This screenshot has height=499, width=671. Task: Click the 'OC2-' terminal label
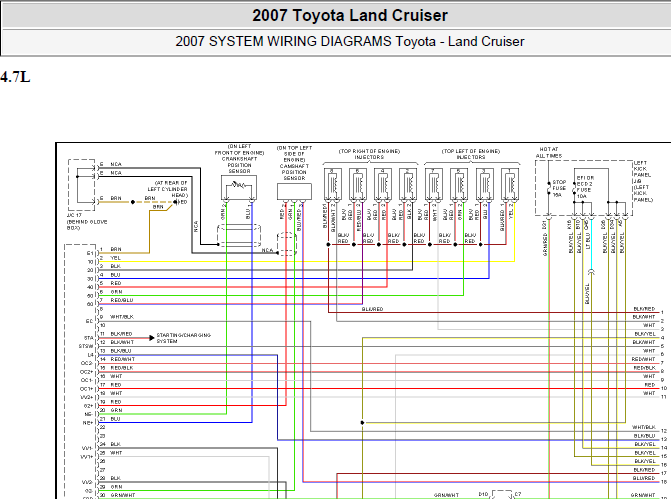coord(87,363)
